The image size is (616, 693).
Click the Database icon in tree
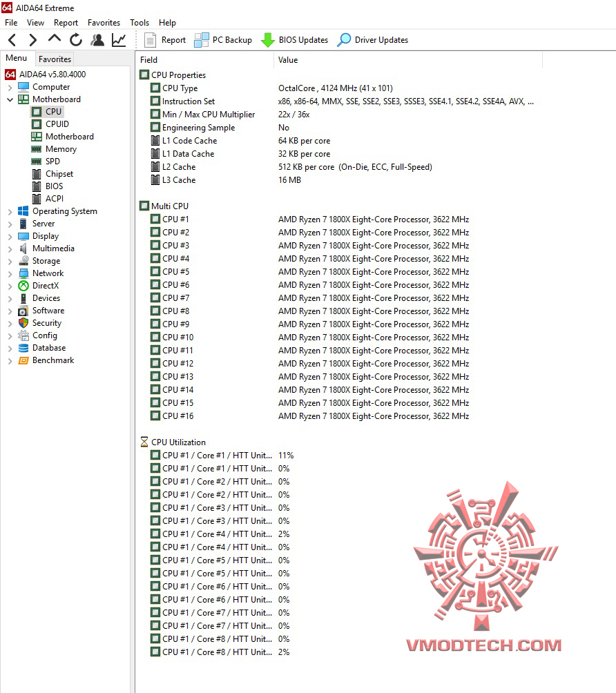point(23,348)
